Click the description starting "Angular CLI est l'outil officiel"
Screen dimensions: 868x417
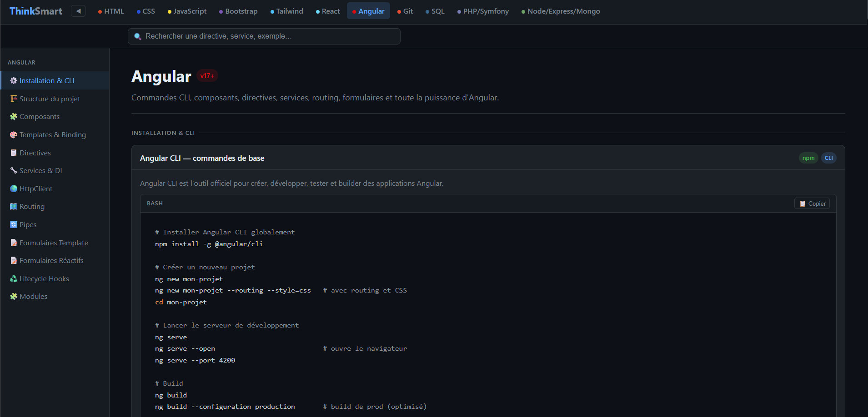click(x=292, y=184)
